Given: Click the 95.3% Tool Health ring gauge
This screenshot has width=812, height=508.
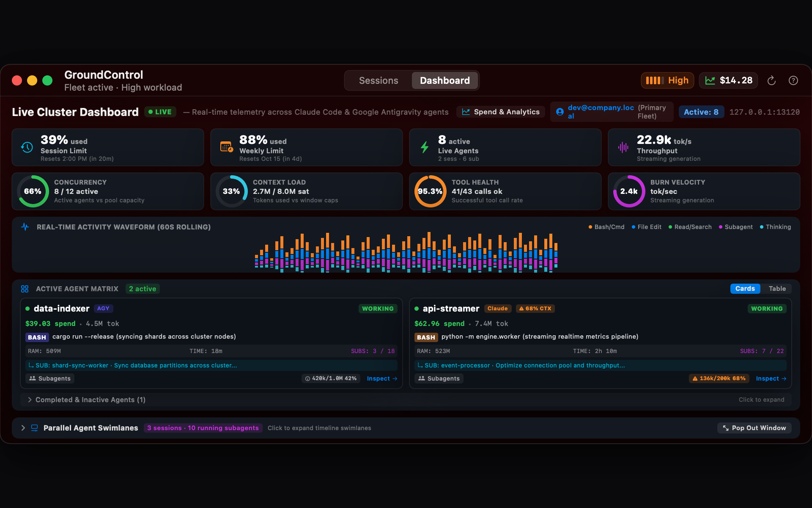Looking at the screenshot, I should click(x=430, y=191).
